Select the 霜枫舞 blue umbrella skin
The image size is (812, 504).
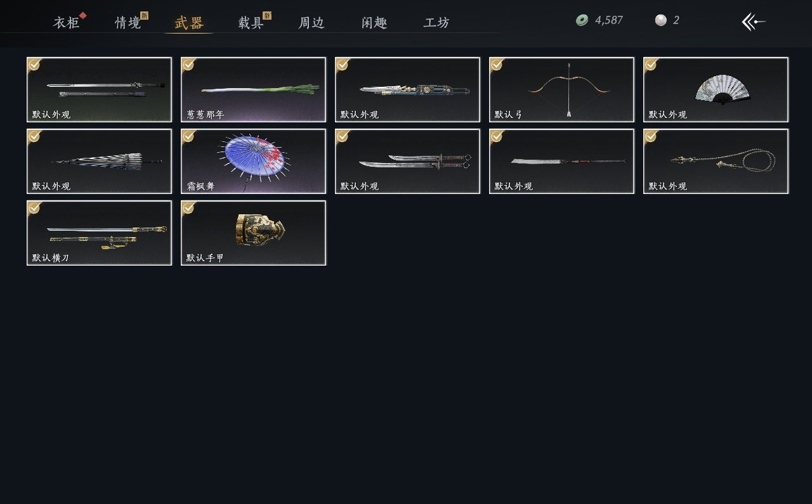coord(253,161)
